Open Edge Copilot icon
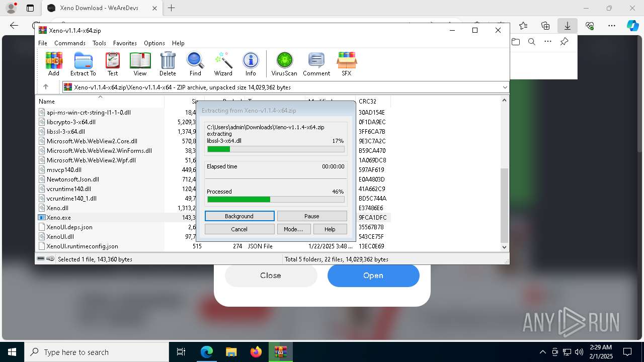 pos(632,26)
